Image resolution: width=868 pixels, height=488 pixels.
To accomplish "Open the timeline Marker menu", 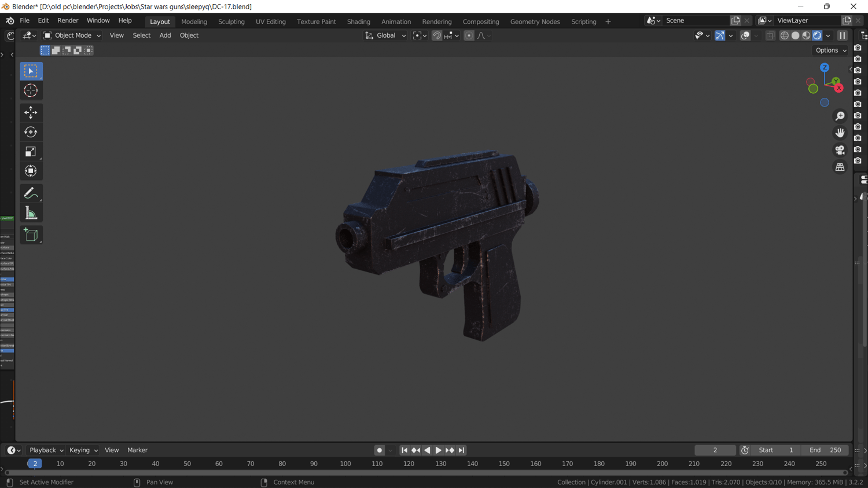I will click(137, 450).
